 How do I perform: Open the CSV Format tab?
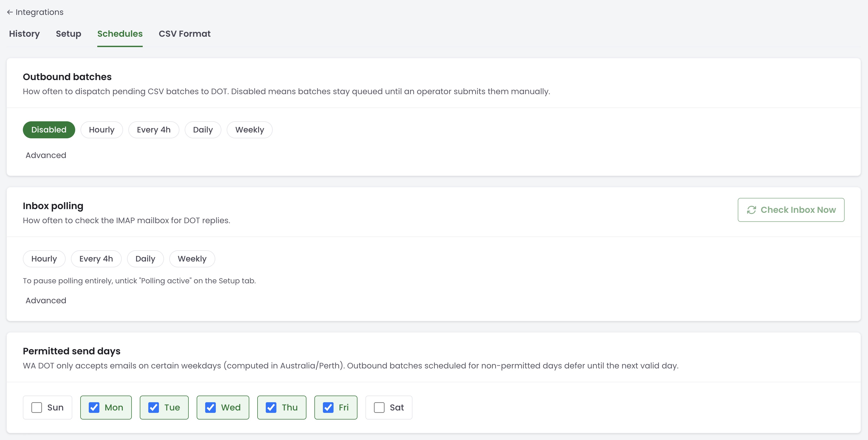click(x=185, y=34)
